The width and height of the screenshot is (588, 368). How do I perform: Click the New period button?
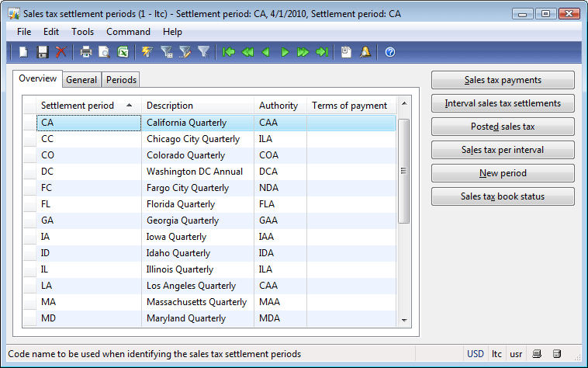click(x=503, y=173)
